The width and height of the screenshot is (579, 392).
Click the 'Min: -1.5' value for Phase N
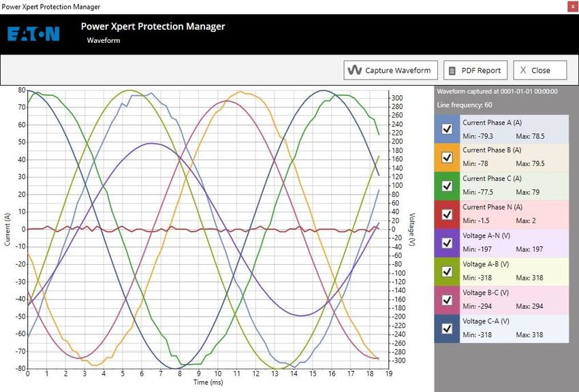[x=476, y=220]
